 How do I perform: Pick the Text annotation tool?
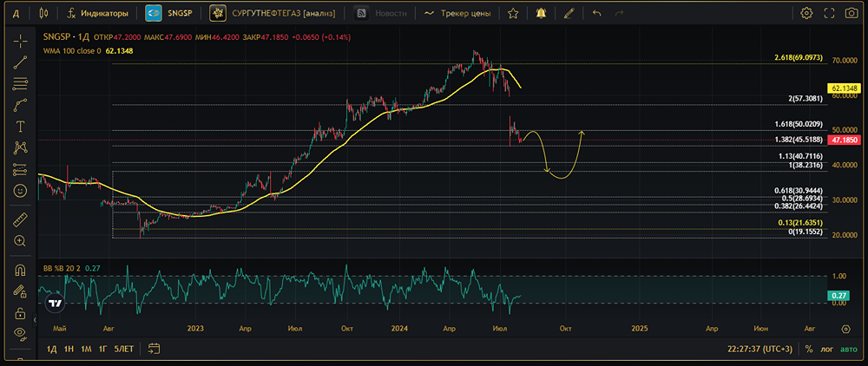point(20,126)
